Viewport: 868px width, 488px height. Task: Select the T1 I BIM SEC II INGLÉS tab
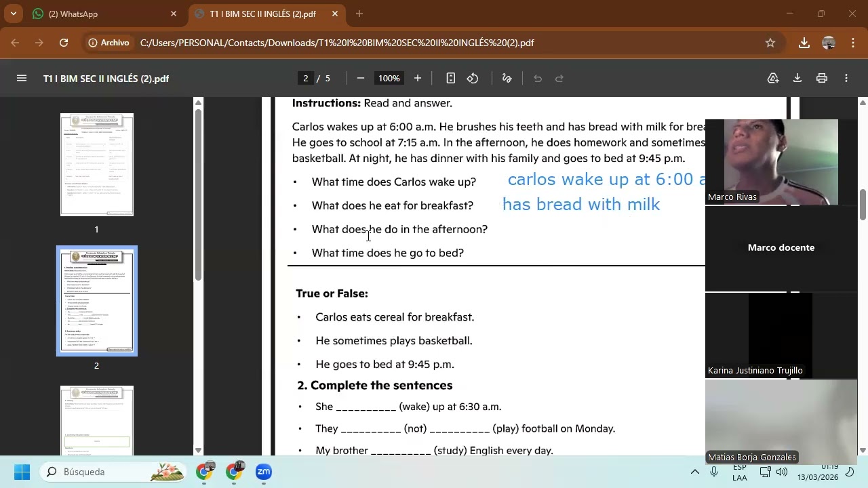262,14
